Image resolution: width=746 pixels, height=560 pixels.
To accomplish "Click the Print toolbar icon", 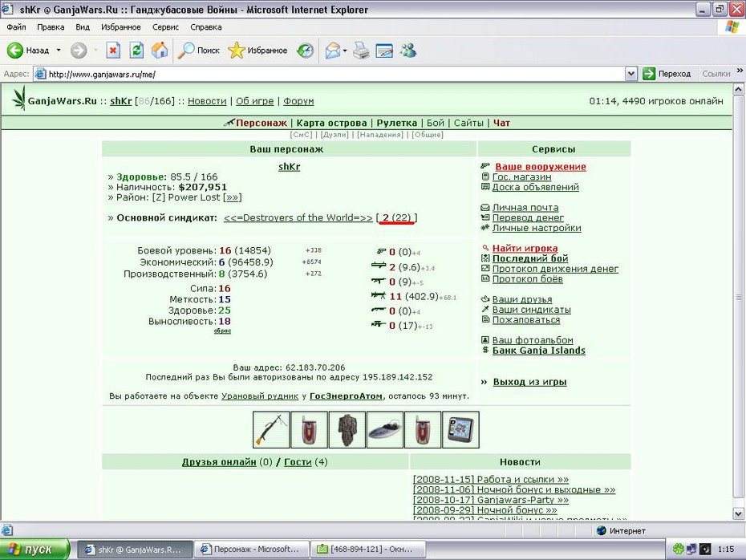I will click(x=361, y=50).
